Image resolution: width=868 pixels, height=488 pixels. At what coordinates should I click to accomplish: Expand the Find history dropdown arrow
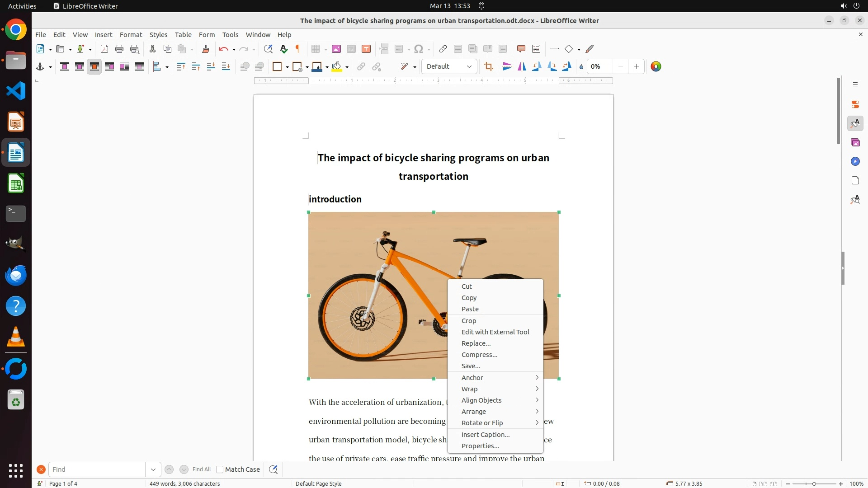click(x=153, y=469)
